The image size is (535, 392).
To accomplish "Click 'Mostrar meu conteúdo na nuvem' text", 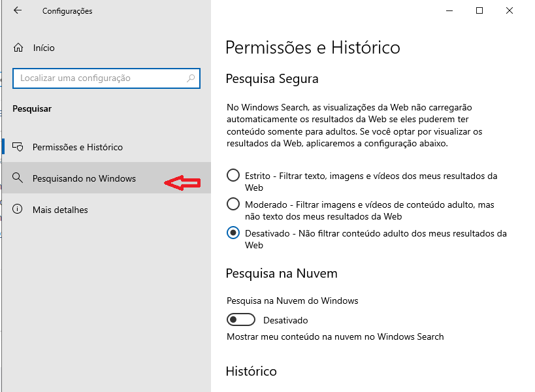I will [x=335, y=336].
